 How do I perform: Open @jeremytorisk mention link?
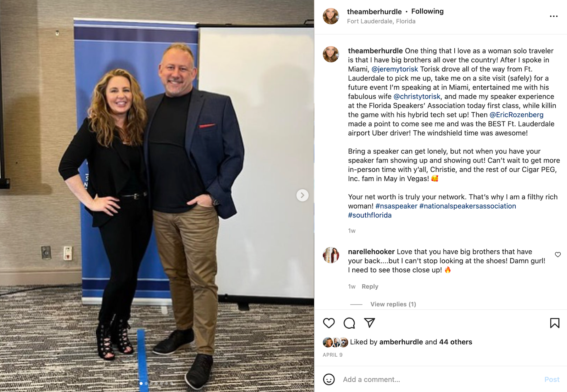click(394, 69)
